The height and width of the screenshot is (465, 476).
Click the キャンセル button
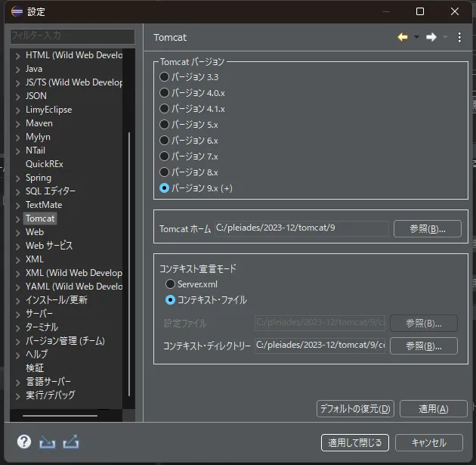click(x=429, y=442)
